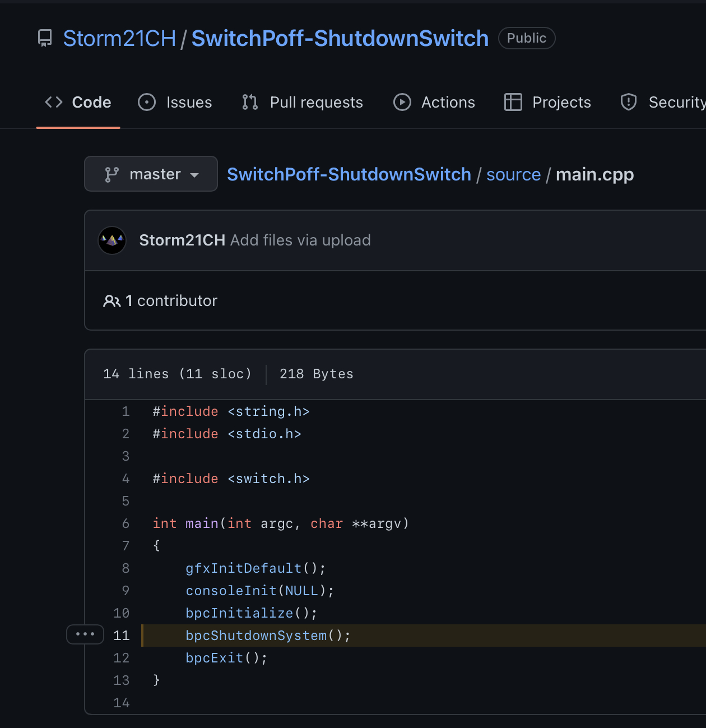
Task: Open the Storm21CH commit author link
Action: click(182, 240)
